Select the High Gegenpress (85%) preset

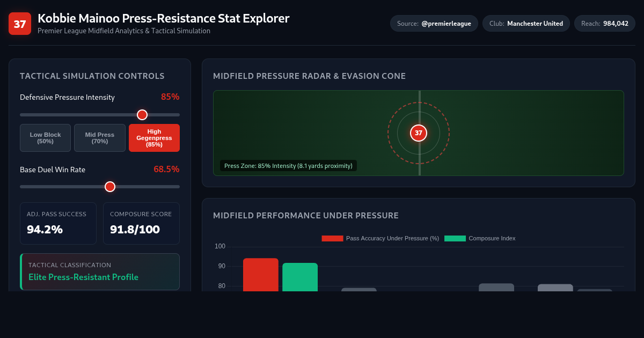point(154,138)
